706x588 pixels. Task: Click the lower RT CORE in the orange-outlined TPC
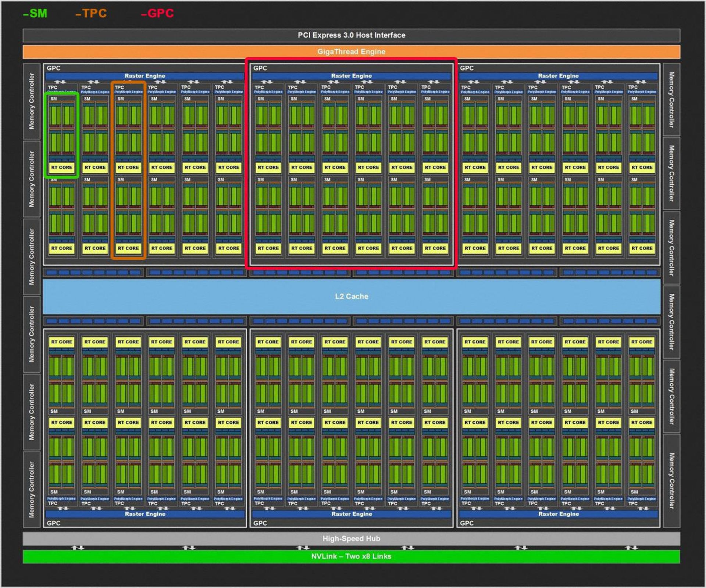coord(128,248)
